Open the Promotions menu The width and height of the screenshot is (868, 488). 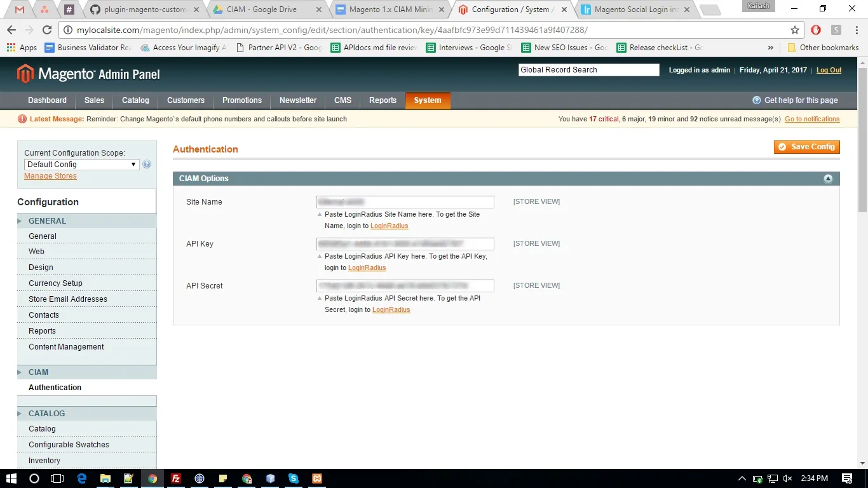[x=242, y=100]
